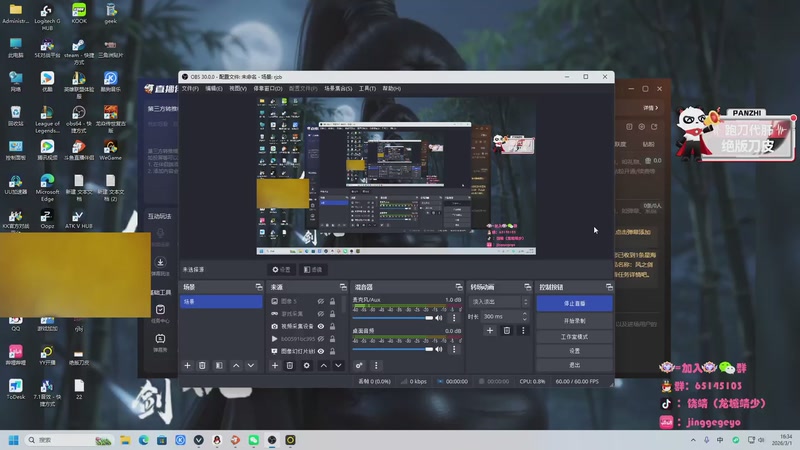Toggle visibility of 图像 5 source

pyautogui.click(x=320, y=302)
